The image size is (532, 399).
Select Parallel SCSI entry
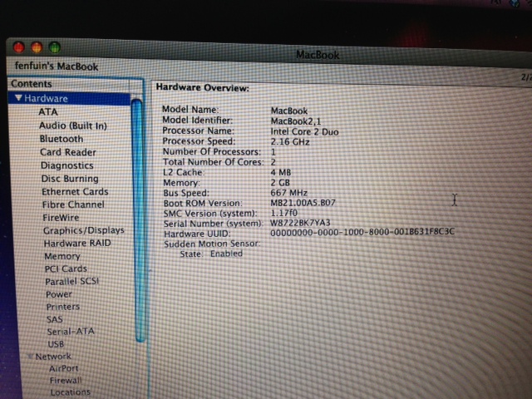(x=72, y=281)
